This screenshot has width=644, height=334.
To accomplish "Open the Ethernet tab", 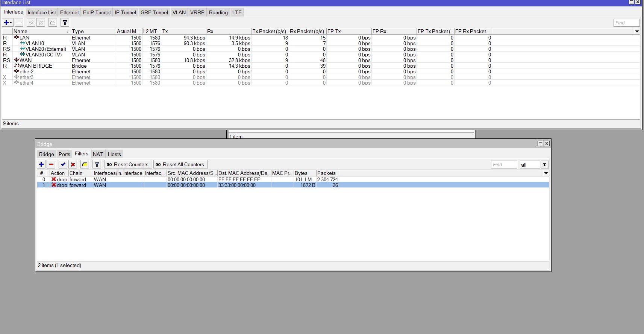I will pos(70,12).
